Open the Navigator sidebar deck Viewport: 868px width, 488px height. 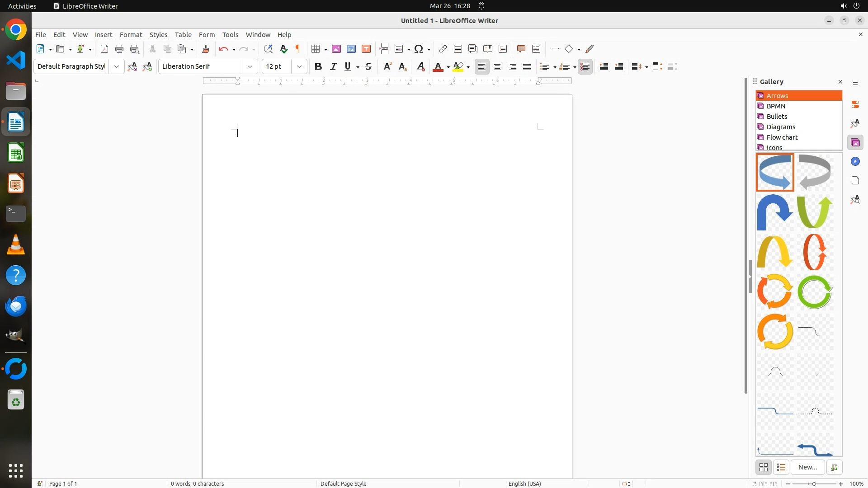(x=855, y=162)
